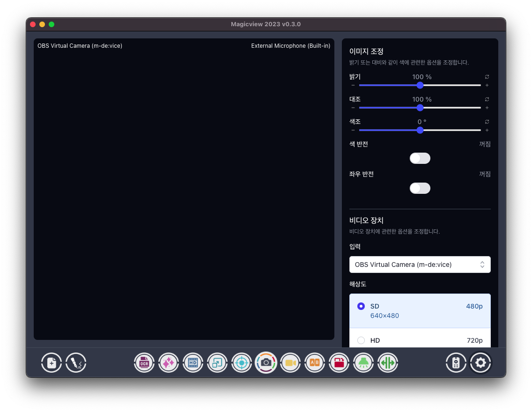Click plus button to increase 대조 contrast

click(x=487, y=108)
